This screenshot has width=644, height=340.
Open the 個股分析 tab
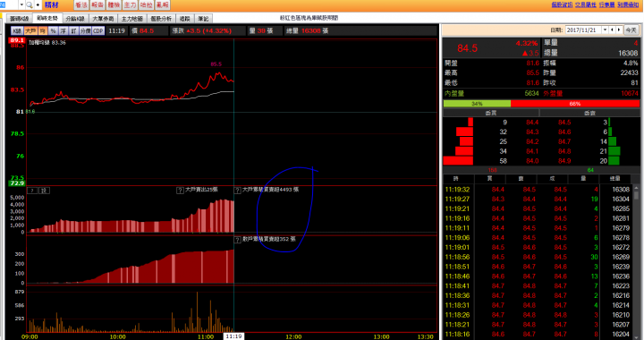tap(161, 19)
